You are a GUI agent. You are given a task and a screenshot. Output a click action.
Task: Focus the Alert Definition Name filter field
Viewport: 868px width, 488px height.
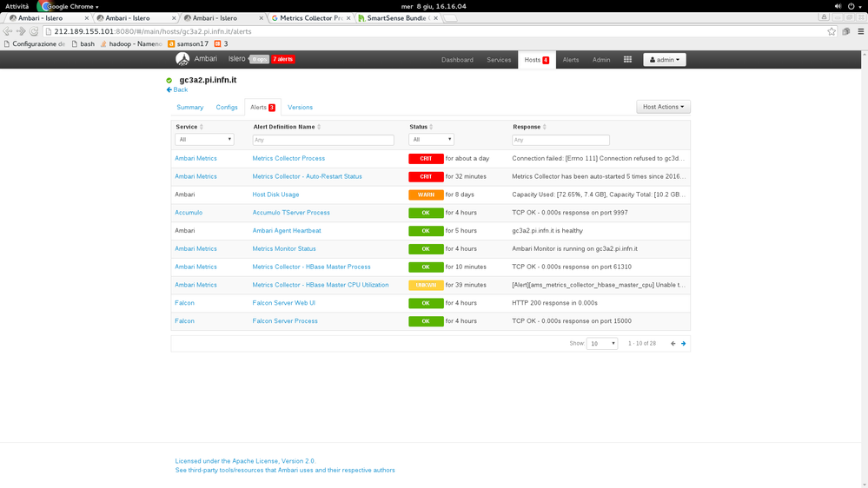(323, 140)
